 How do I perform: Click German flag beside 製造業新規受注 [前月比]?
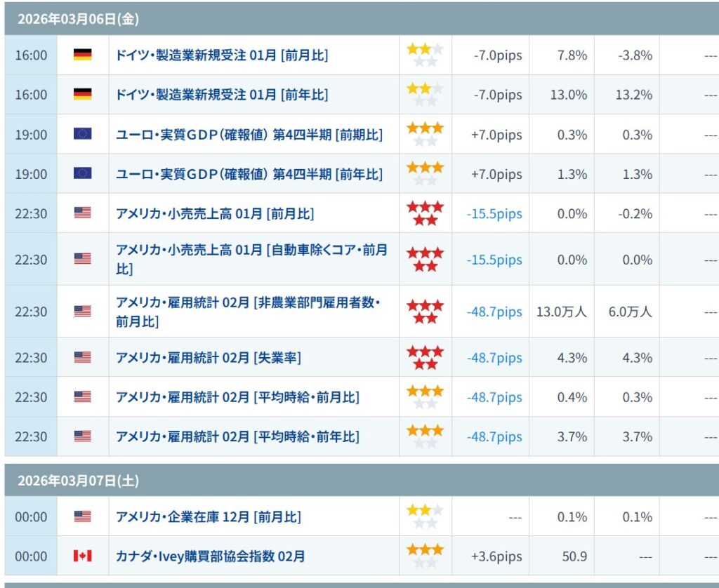(x=82, y=55)
